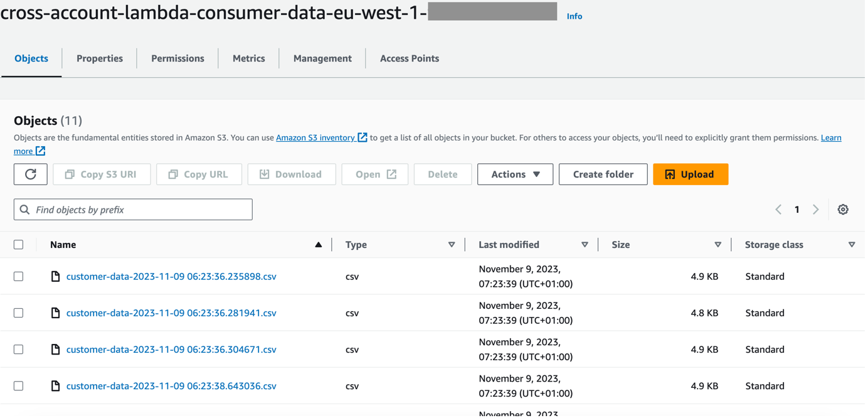Open the table preferences gear icon
Image resolution: width=868 pixels, height=418 pixels.
(843, 210)
